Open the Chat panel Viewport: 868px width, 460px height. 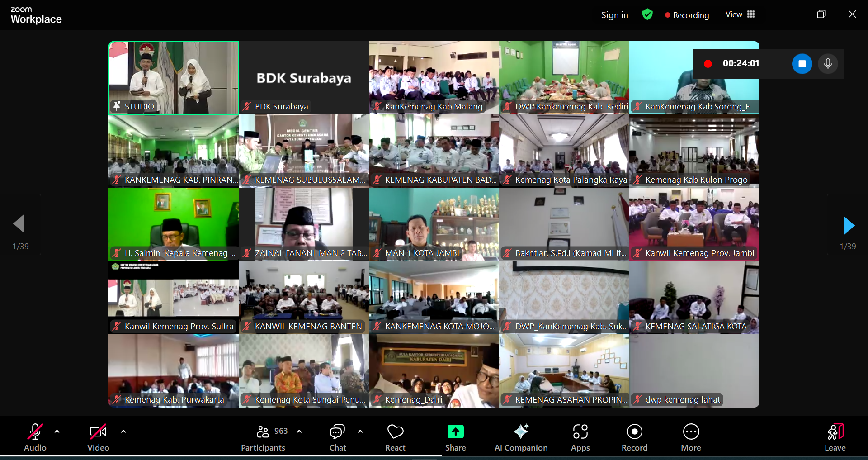point(337,437)
